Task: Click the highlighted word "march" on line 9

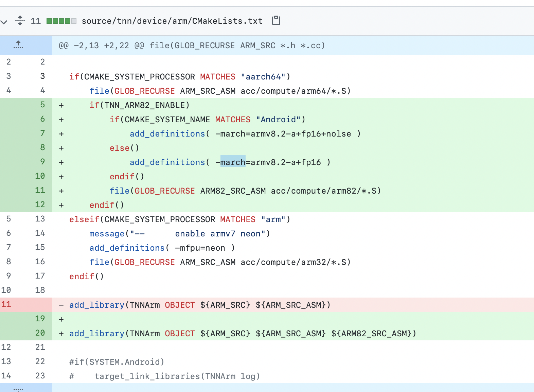Action: pos(233,162)
